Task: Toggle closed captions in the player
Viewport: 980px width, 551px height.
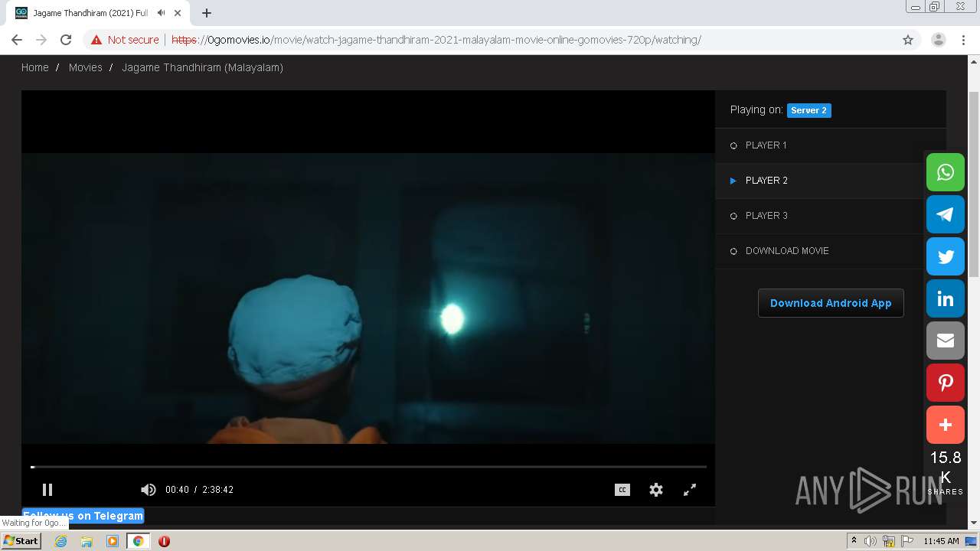Action: [x=622, y=490]
